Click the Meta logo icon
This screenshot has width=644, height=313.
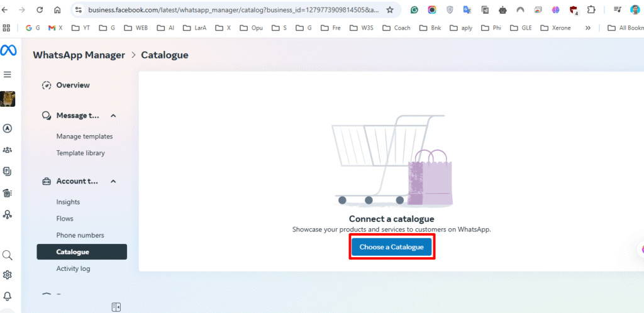8,50
